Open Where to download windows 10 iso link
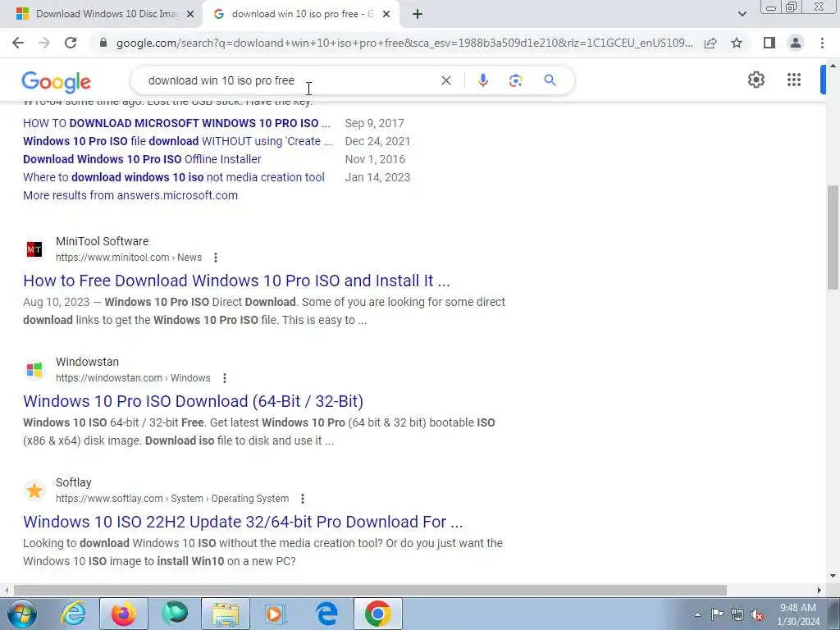 click(174, 177)
